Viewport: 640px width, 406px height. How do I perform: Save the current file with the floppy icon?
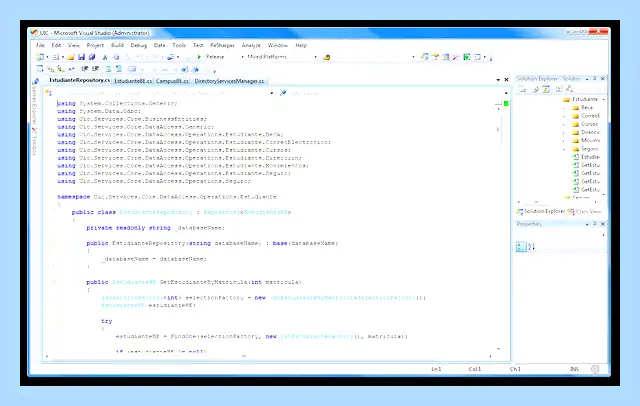(81, 57)
